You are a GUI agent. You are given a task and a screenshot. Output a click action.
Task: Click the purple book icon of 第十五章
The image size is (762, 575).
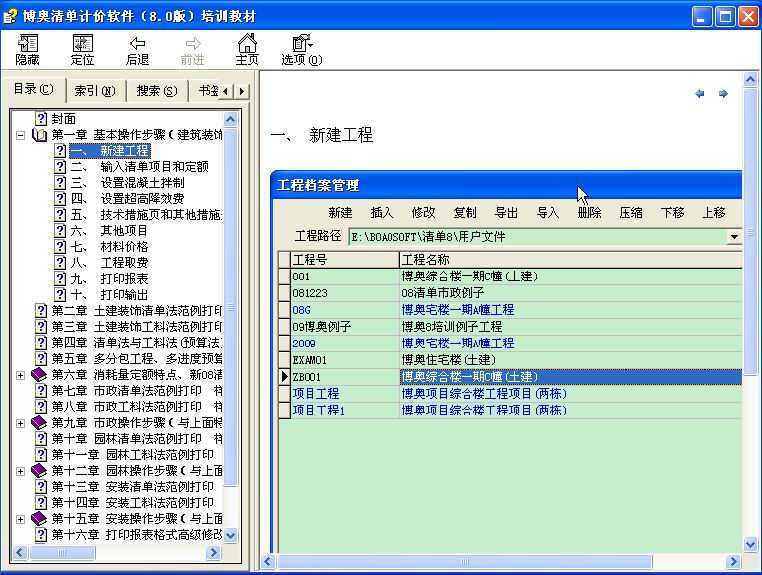click(39, 519)
